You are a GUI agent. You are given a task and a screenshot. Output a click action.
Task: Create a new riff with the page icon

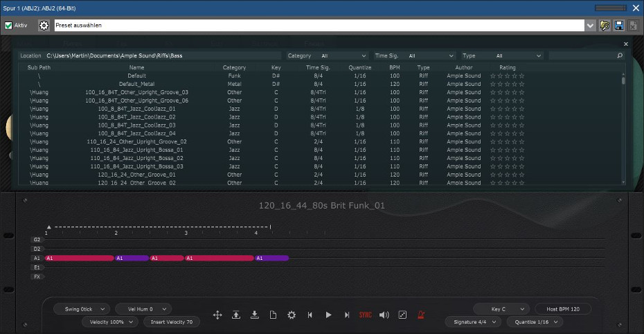pos(273,315)
